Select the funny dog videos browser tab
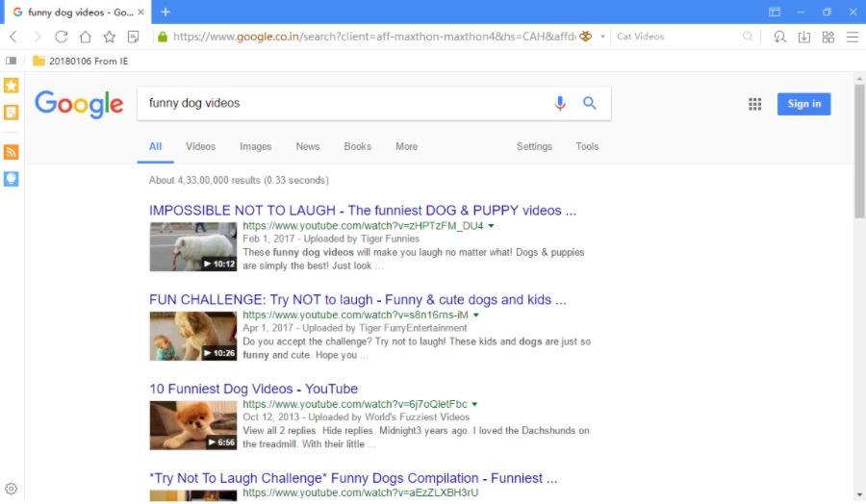866x504 pixels. (76, 13)
